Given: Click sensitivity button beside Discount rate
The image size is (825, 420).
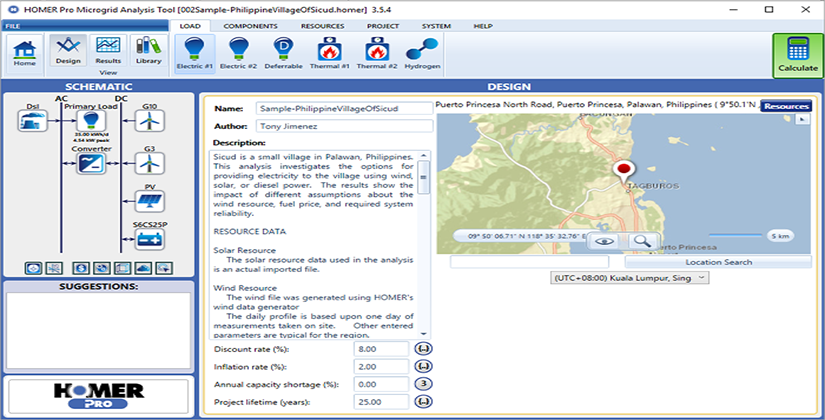Looking at the screenshot, I should click(423, 349).
